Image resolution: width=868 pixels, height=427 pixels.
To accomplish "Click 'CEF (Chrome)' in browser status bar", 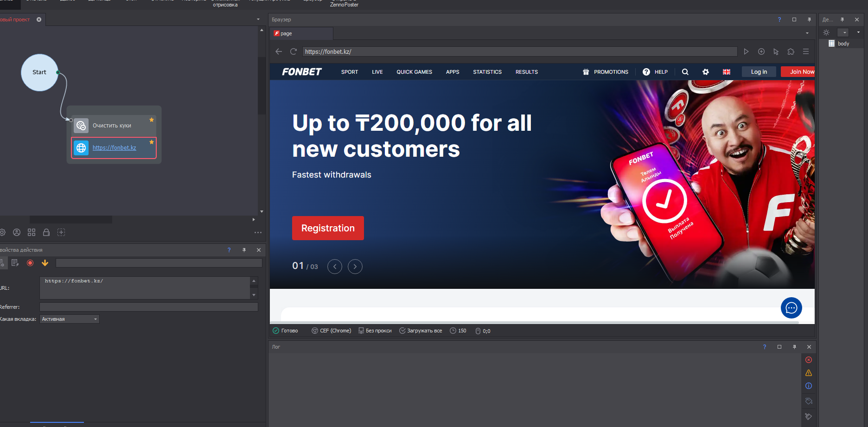I will pyautogui.click(x=332, y=331).
